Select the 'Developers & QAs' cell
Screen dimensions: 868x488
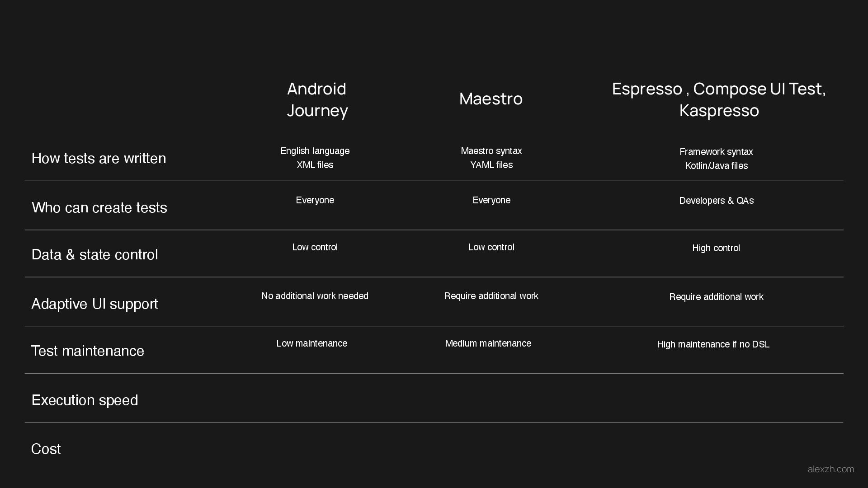tap(716, 201)
